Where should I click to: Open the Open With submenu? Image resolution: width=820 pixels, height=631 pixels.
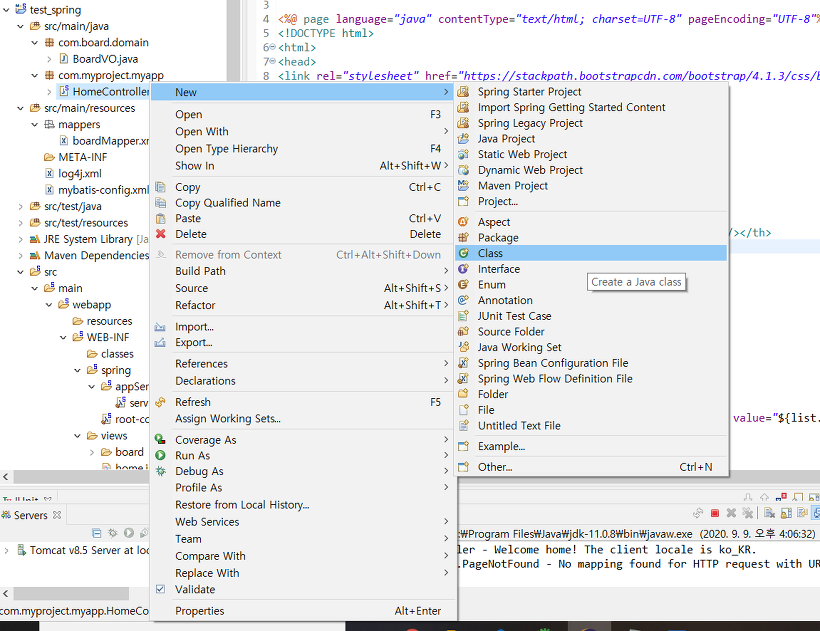pos(303,131)
